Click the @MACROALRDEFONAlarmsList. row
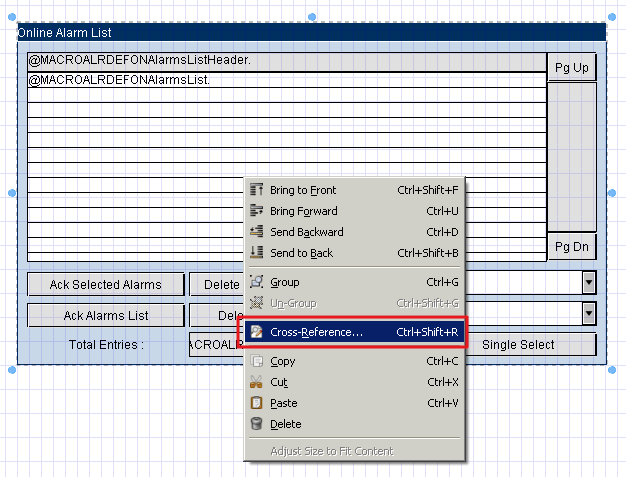Screen dimensions: 626x477 click(287, 80)
